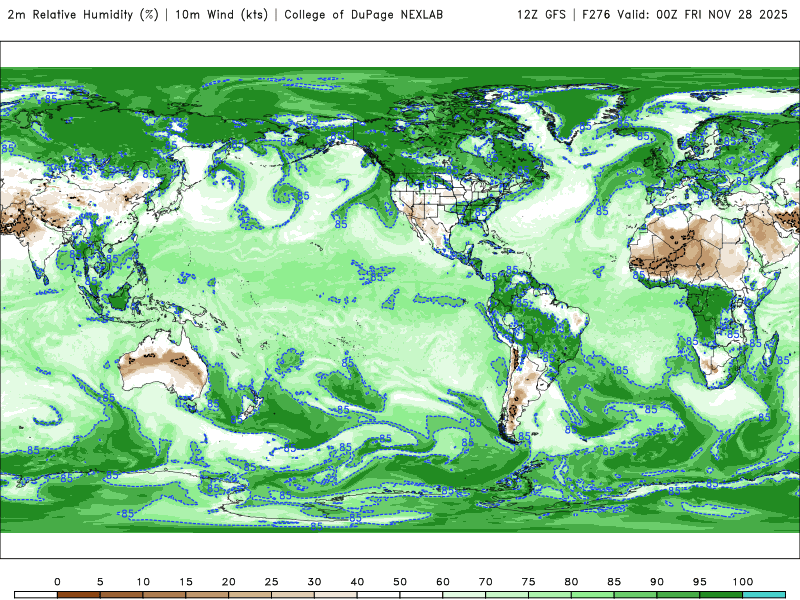Click the legend label '95'
The width and height of the screenshot is (800, 600).
coord(700,582)
